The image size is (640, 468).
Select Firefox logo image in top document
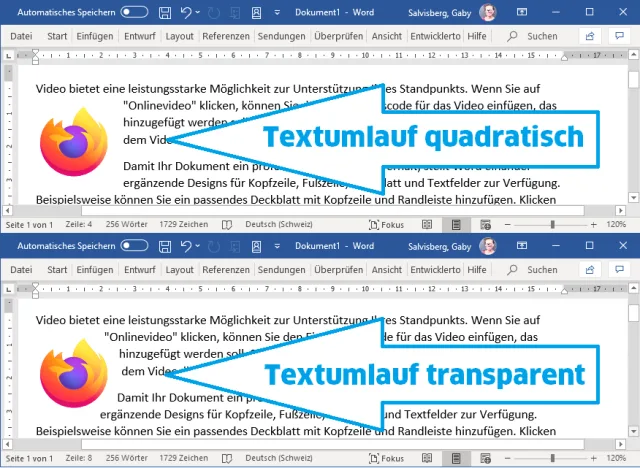pos(74,142)
